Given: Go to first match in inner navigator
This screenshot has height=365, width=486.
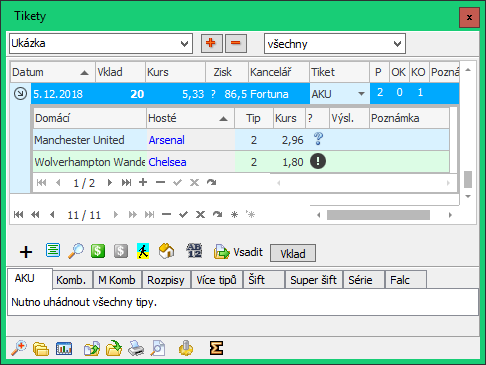Looking at the screenshot, I should 41,182.
